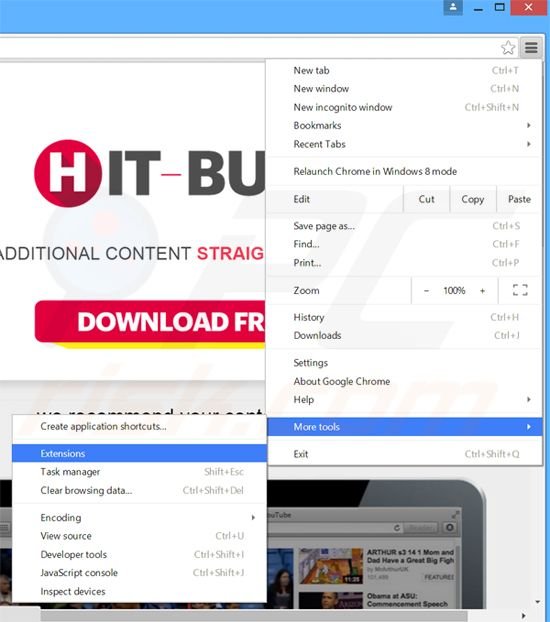This screenshot has width=550, height=622.
Task: Open Settings from Chrome menu
Action: [x=405, y=363]
